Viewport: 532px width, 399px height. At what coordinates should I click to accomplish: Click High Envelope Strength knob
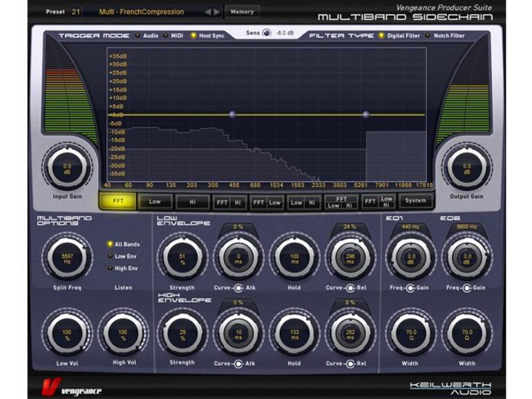click(182, 335)
